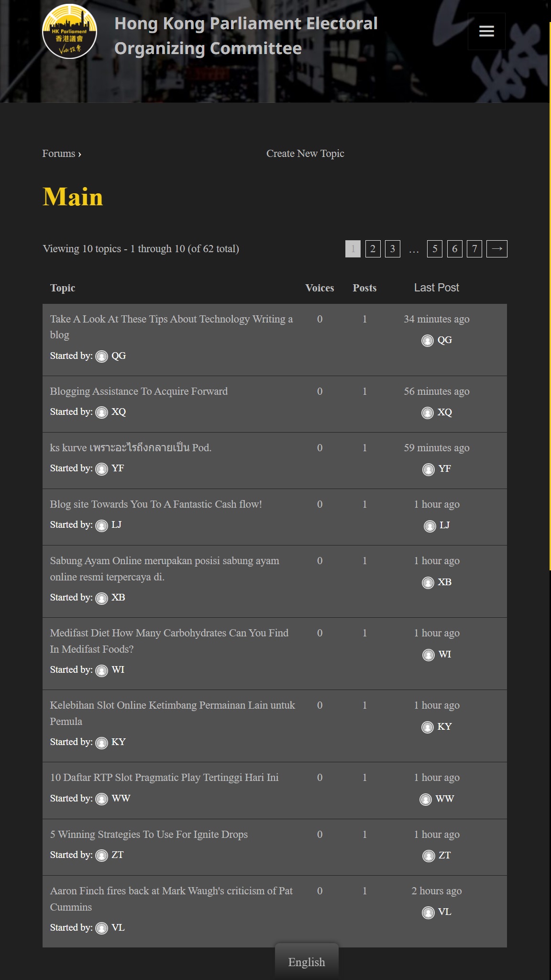Go to page 2 of topics
This screenshot has height=980, width=551.
point(373,249)
